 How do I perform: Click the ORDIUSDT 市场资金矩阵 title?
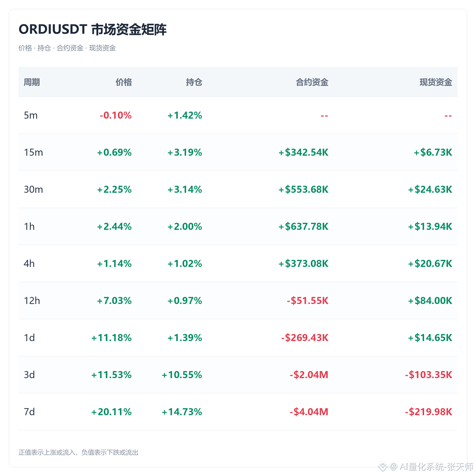tap(93, 29)
